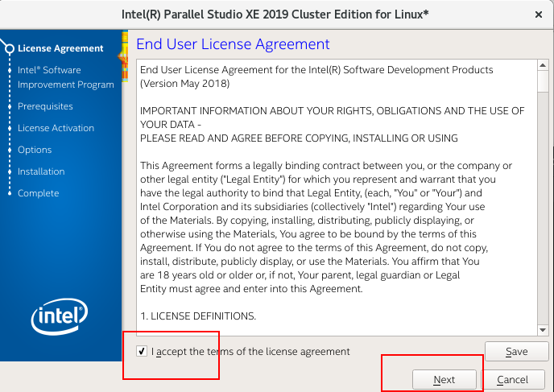
Task: Click the '1. LICENSE DEFINITIONS.' line
Action: click(198, 316)
